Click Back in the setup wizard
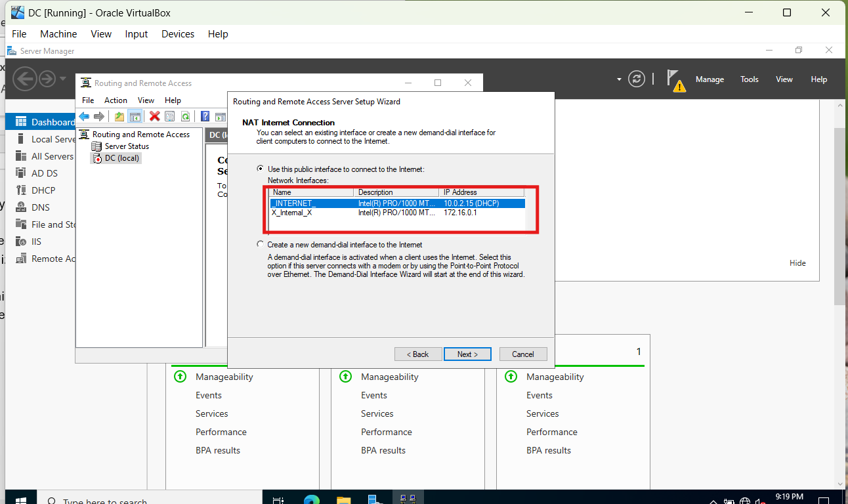This screenshot has width=848, height=504. click(x=418, y=354)
